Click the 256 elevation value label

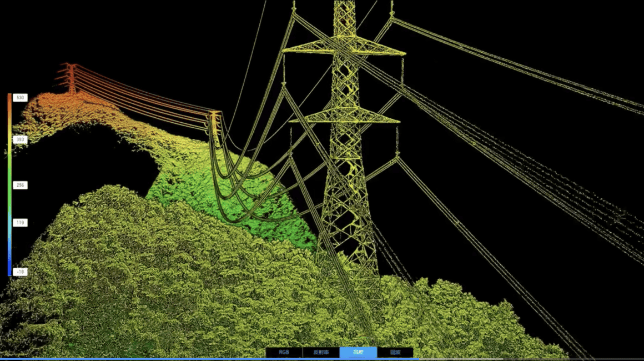[x=19, y=185]
